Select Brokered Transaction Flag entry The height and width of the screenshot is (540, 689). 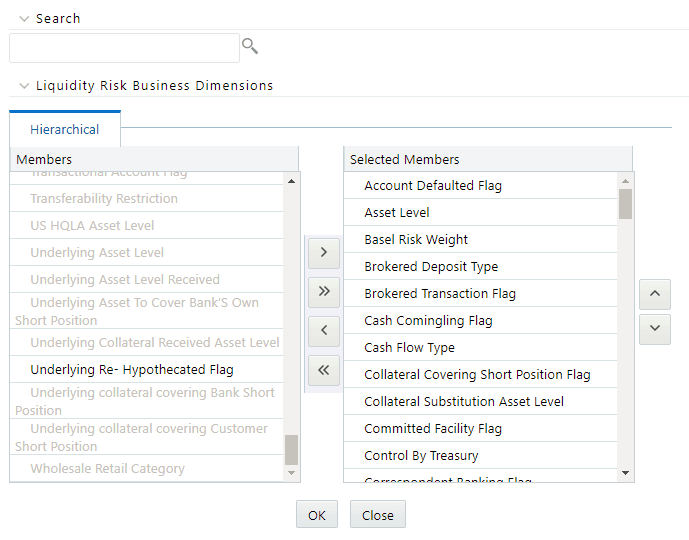click(x=481, y=294)
